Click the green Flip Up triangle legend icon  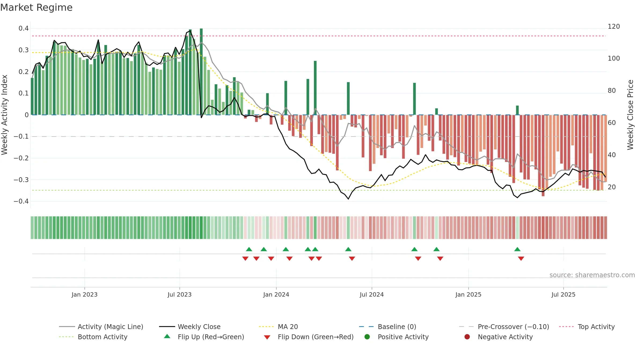[x=167, y=336]
